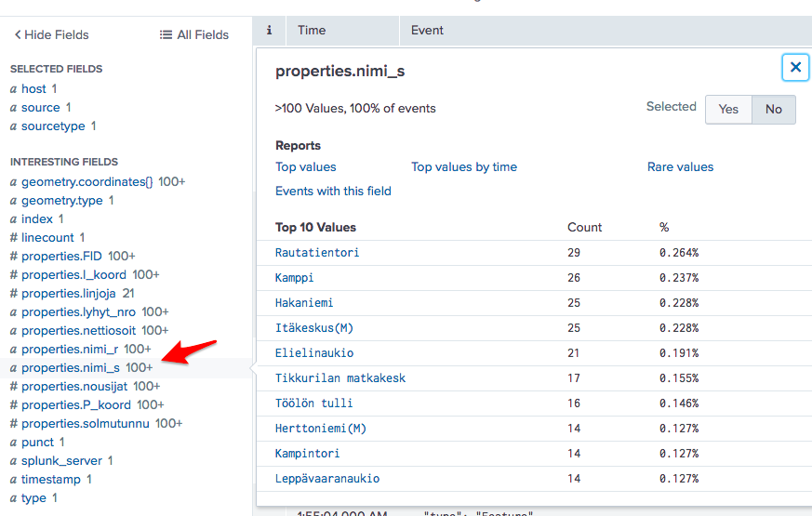
Task: Filter by value Hakaniemi
Action: tap(304, 303)
